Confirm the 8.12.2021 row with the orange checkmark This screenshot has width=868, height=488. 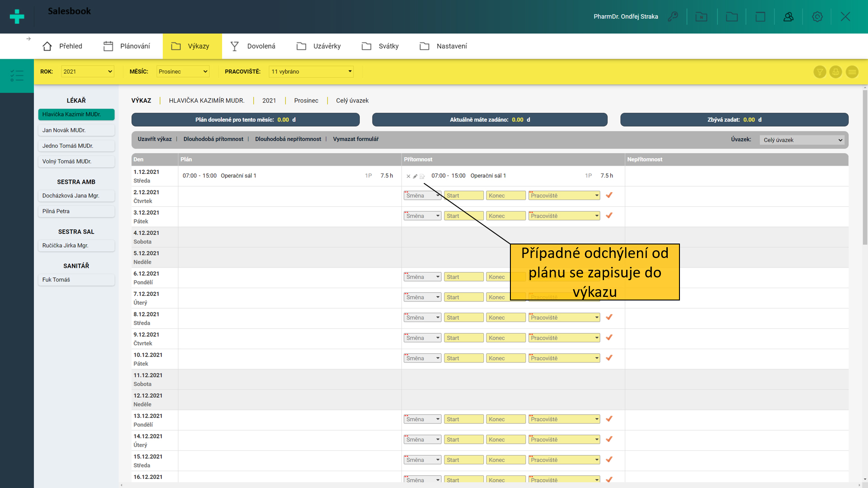pos(609,317)
